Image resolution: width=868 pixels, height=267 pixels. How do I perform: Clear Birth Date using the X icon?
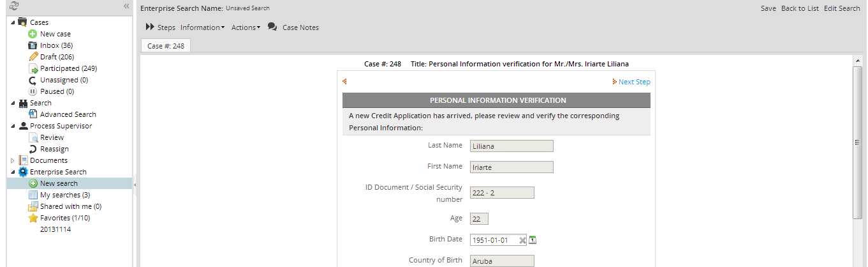click(522, 240)
